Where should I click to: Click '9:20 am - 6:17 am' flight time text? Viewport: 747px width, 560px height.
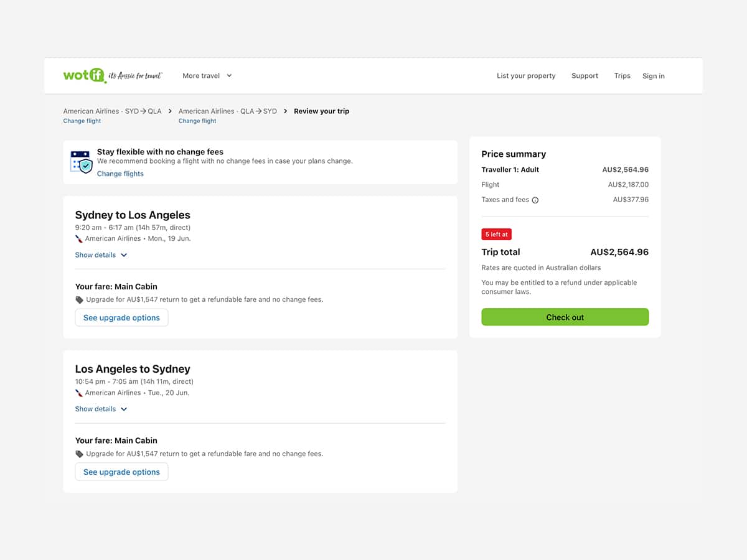[105, 228]
